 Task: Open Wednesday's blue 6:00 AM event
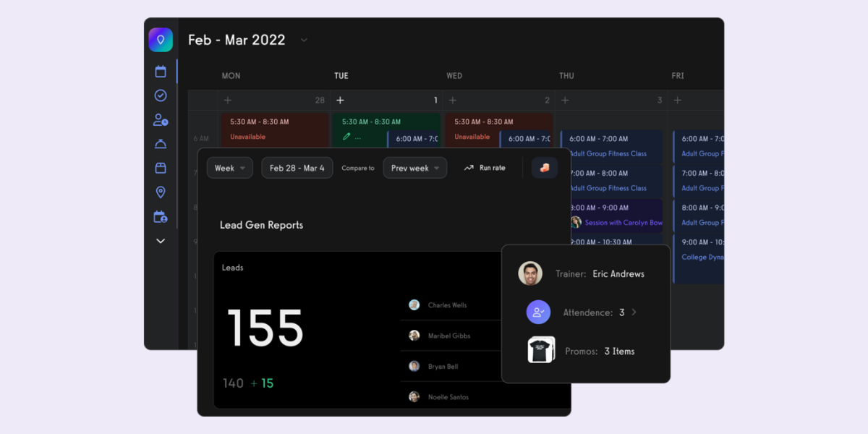click(x=527, y=140)
